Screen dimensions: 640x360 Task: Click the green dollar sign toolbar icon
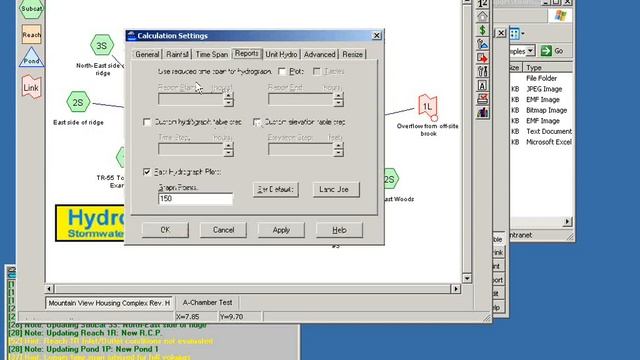[482, 30]
